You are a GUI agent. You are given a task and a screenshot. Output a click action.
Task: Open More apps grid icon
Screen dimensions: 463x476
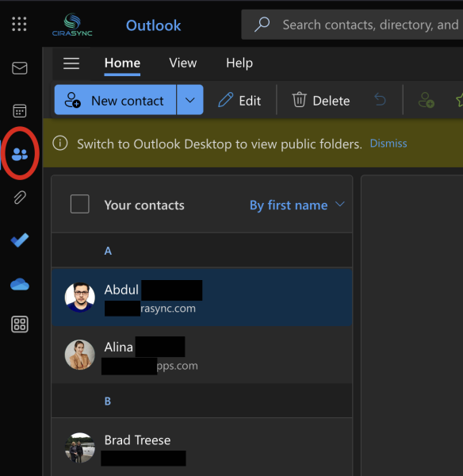pyautogui.click(x=20, y=324)
